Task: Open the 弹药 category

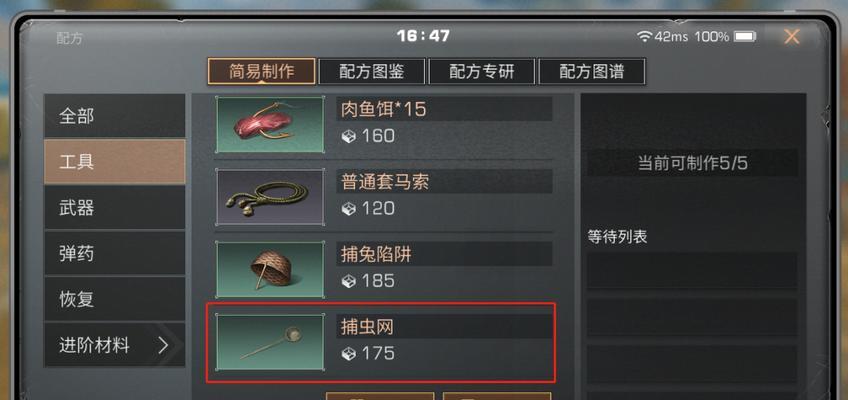Action: pyautogui.click(x=115, y=253)
